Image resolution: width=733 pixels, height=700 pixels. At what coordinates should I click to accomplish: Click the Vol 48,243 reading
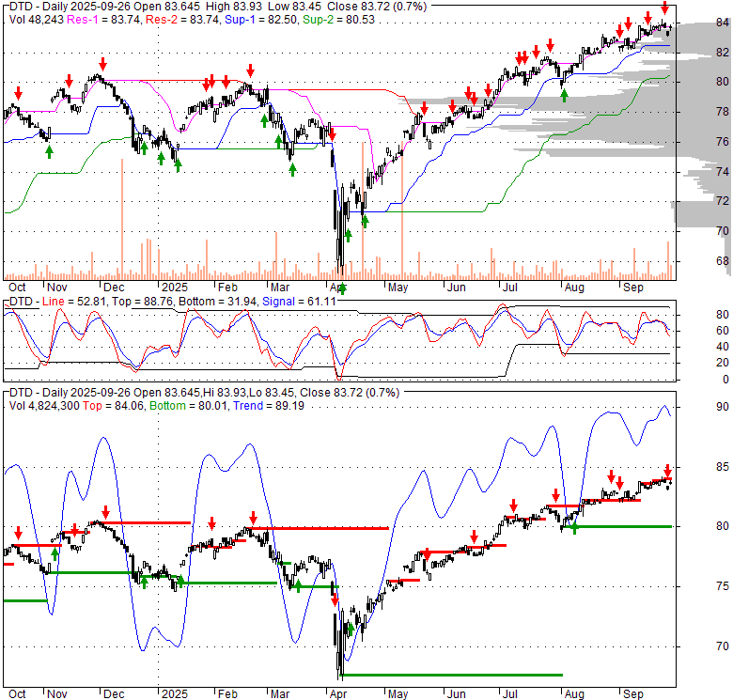click(37, 20)
